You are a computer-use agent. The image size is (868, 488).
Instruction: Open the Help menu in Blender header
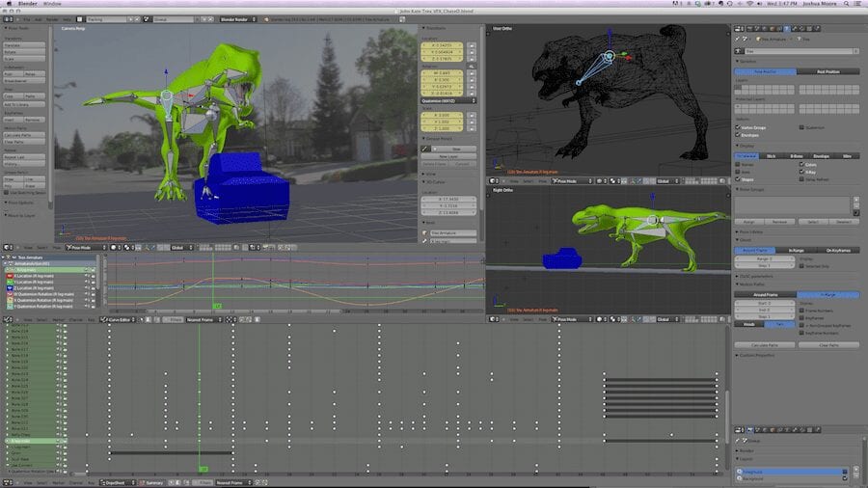click(67, 19)
